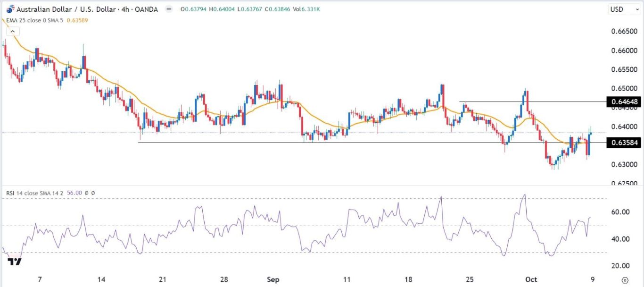644x287 pixels.
Task: Click the Australian/US flag symbol icon
Action: coord(10,9)
